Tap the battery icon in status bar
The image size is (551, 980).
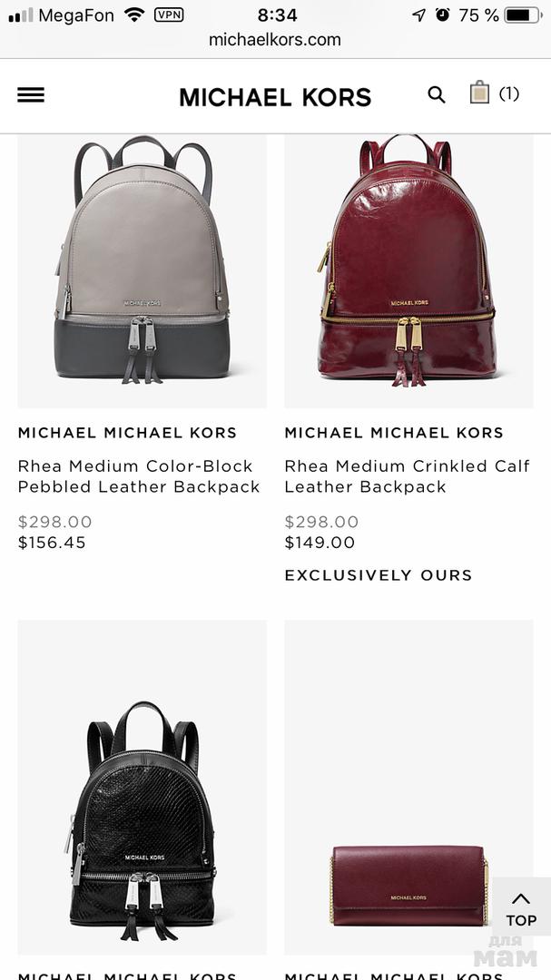pyautogui.click(x=524, y=15)
